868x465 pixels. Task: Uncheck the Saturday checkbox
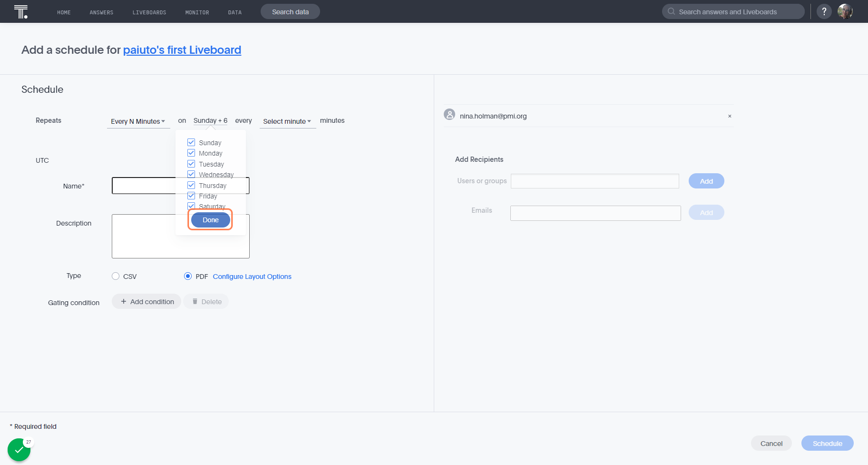tap(191, 206)
